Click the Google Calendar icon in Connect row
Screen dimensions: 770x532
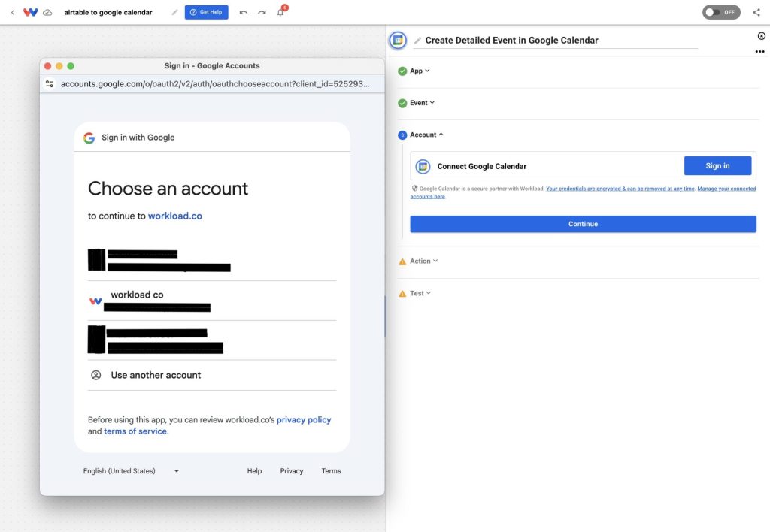[x=423, y=166]
